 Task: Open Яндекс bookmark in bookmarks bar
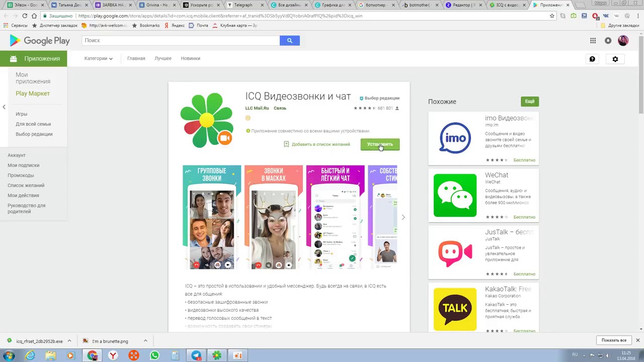click(174, 25)
